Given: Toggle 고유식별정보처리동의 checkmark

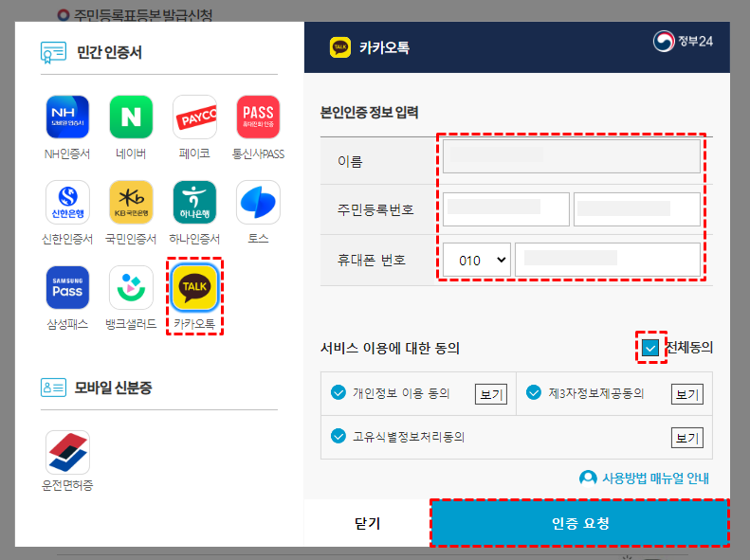Looking at the screenshot, I should point(338,436).
